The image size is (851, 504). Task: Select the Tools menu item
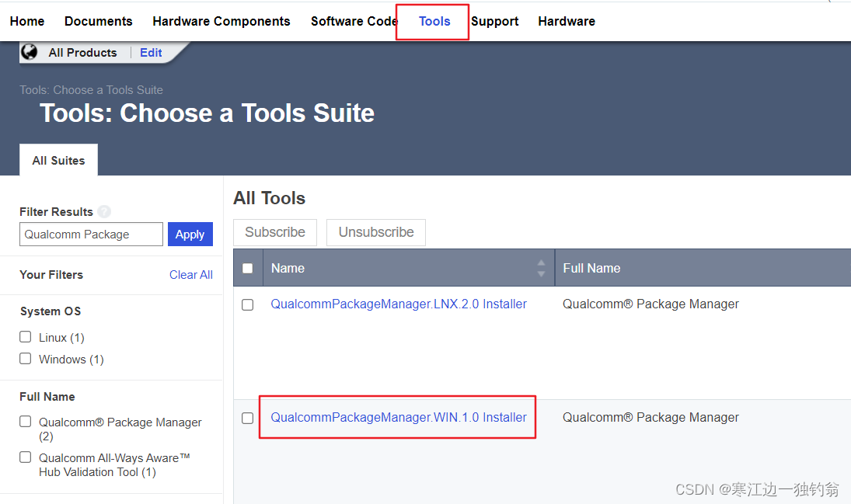[x=434, y=21]
